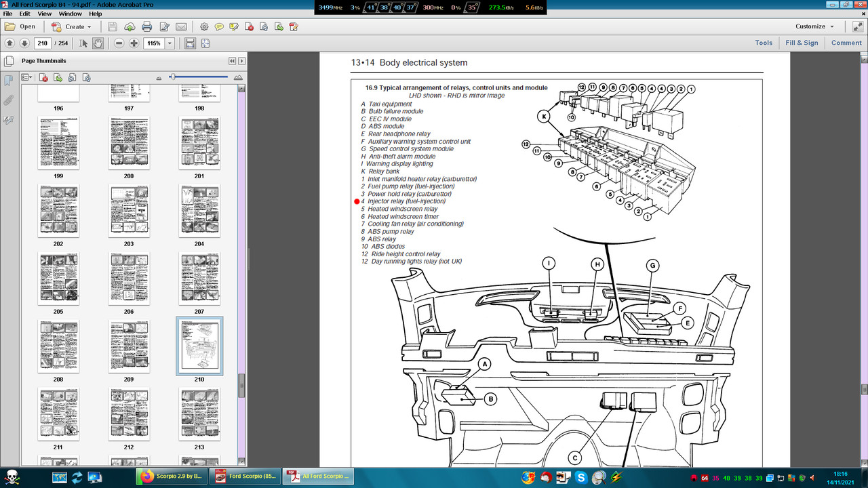The height and width of the screenshot is (488, 868).
Task: Click the page number field showing 210
Action: pos(42,43)
